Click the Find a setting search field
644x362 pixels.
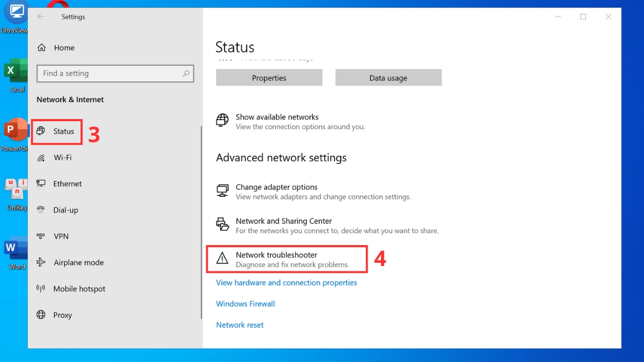pyautogui.click(x=115, y=73)
